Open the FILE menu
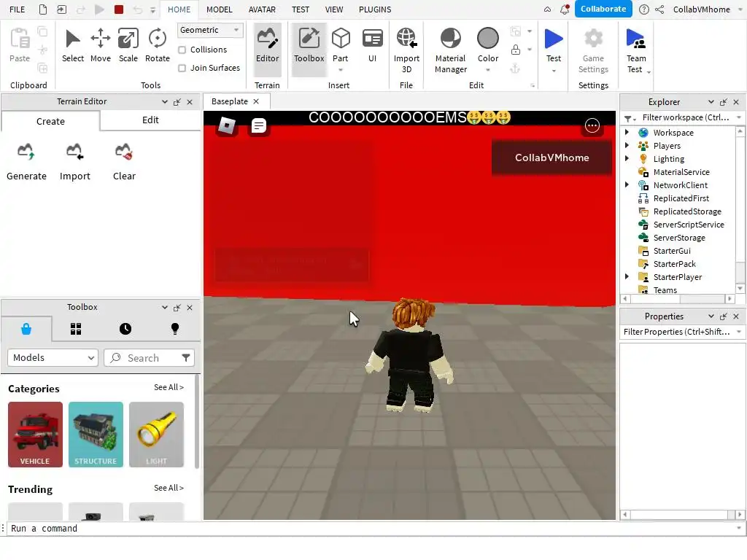747x560 pixels. click(18, 9)
